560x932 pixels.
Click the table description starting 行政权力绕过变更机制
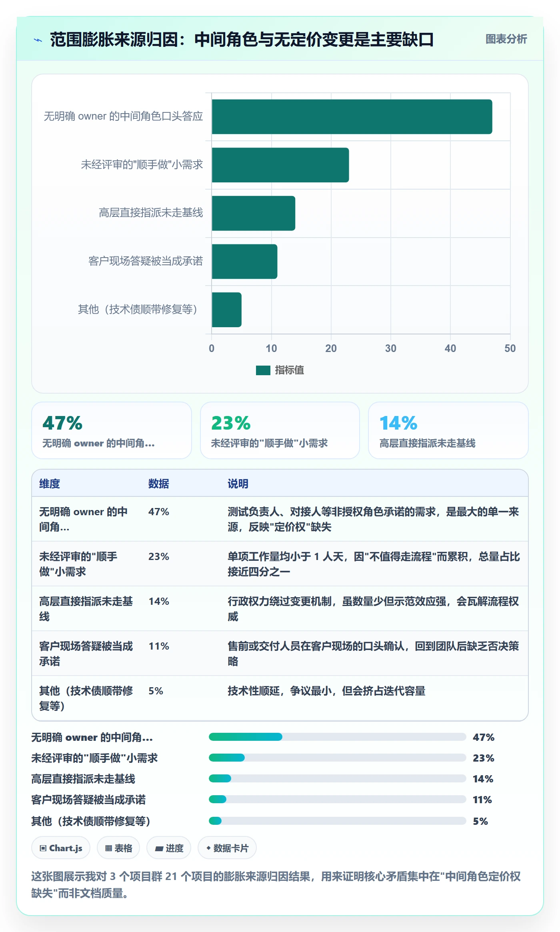pos(373,609)
